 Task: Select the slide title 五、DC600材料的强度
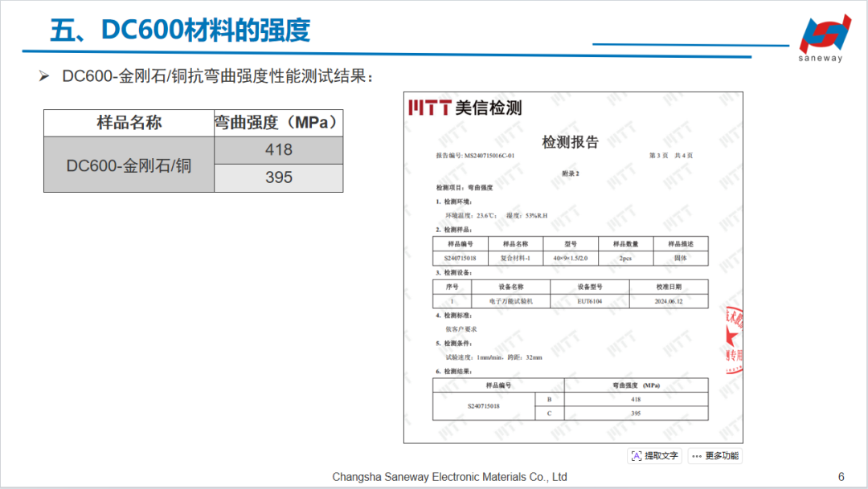click(180, 30)
